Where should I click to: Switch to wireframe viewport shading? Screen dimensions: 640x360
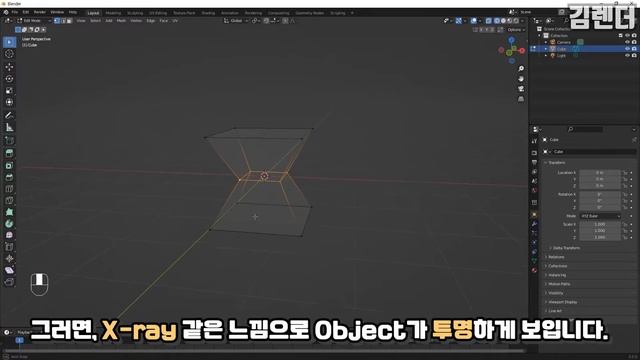tap(497, 20)
